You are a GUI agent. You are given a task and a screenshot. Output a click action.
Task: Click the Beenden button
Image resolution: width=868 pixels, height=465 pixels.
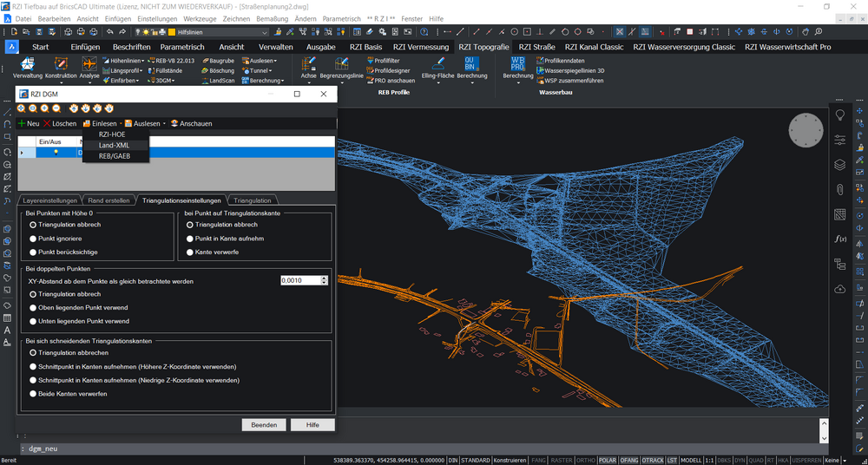pyautogui.click(x=264, y=425)
